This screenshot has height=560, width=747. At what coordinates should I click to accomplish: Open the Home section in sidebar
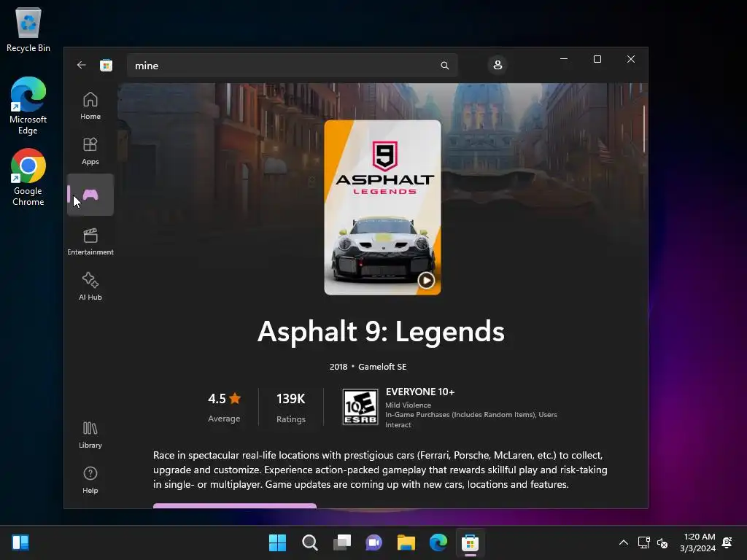(x=90, y=106)
